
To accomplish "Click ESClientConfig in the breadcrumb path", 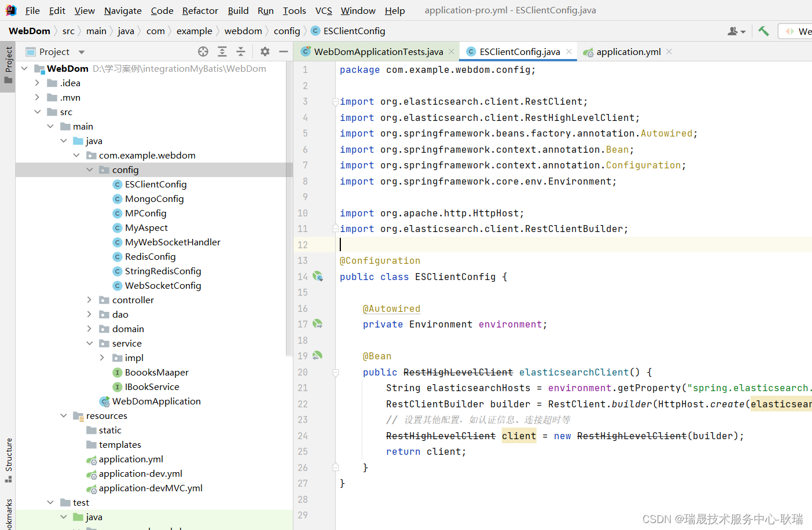I will coord(348,31).
